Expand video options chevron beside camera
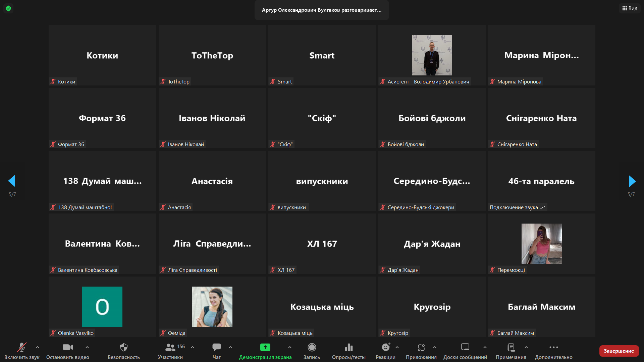This screenshot has width=644, height=362. click(x=87, y=347)
